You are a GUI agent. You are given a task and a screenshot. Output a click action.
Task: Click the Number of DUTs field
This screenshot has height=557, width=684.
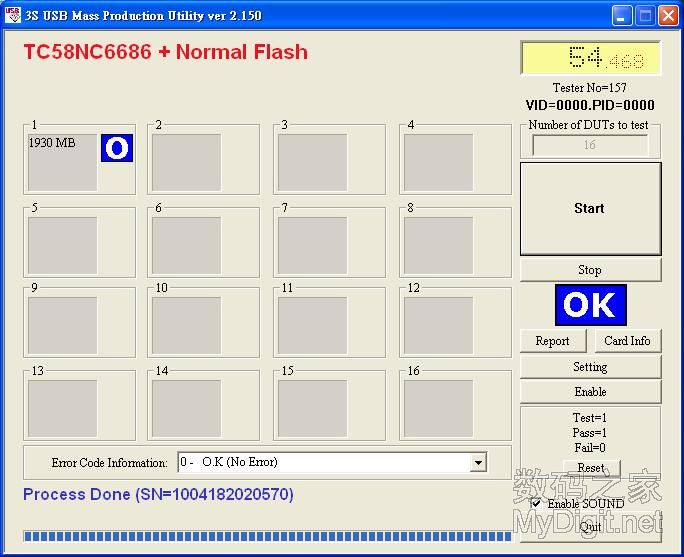590,145
